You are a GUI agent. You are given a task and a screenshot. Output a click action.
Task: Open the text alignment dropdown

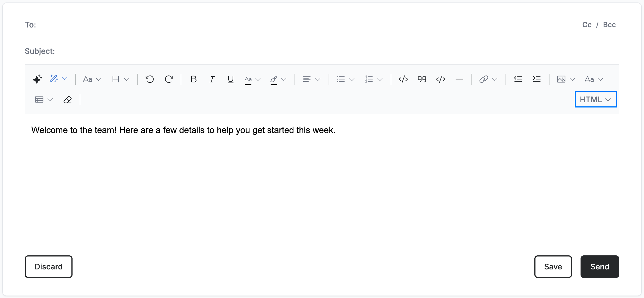point(312,79)
